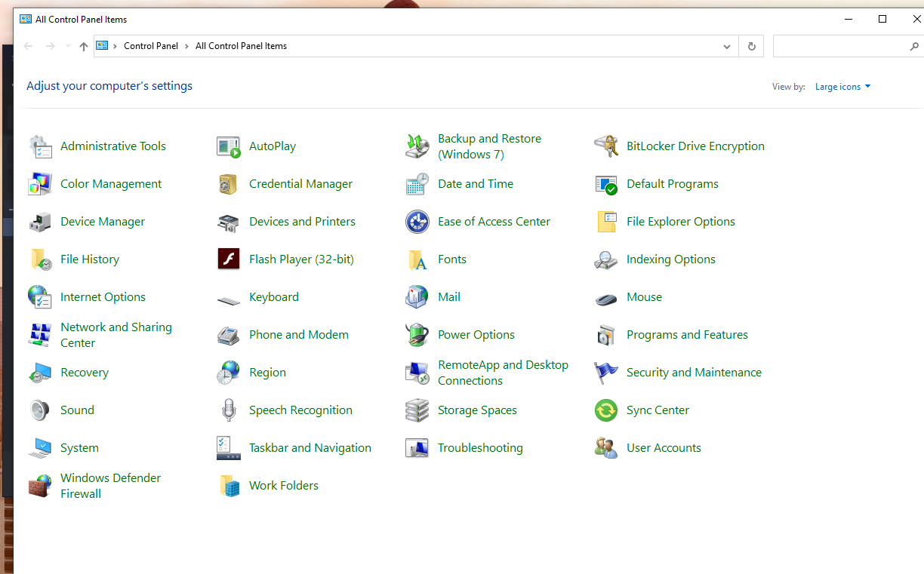This screenshot has height=574, width=924.
Task: Open the User Accounts text link
Action: pos(664,448)
